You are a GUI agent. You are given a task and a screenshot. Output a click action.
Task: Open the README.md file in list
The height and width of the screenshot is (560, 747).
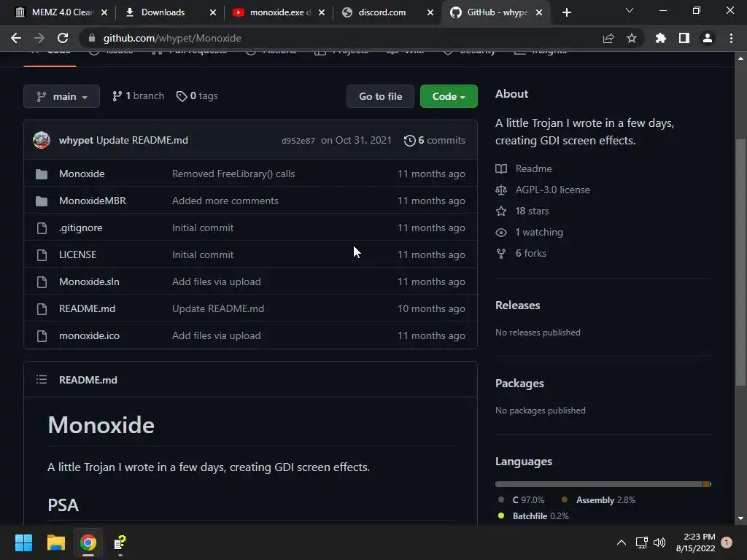tap(88, 308)
